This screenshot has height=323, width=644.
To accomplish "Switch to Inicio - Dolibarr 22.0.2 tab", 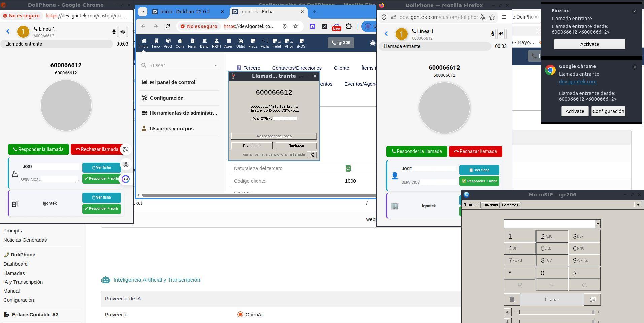I will [x=185, y=12].
